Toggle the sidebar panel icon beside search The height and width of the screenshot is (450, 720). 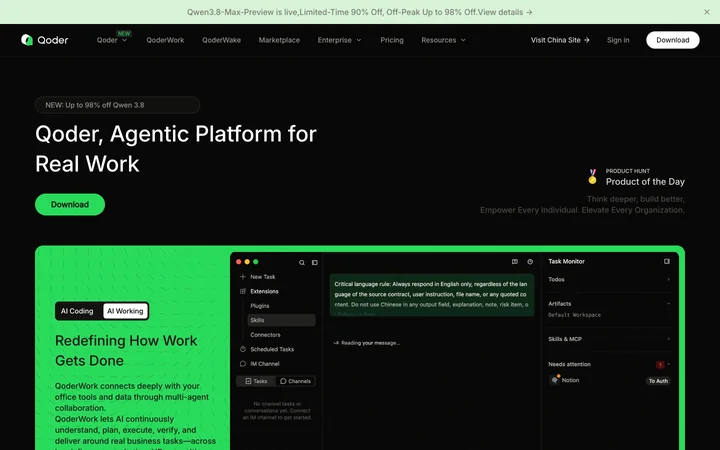tap(315, 263)
